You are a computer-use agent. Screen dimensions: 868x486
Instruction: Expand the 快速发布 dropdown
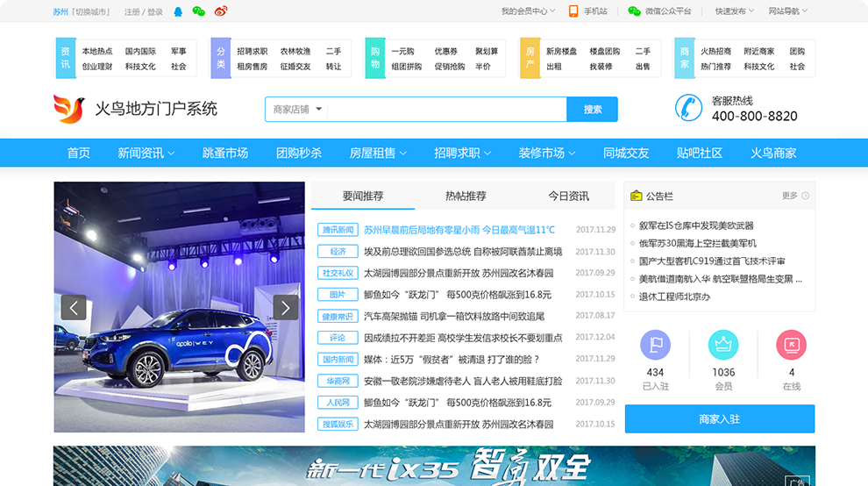pyautogui.click(x=734, y=11)
